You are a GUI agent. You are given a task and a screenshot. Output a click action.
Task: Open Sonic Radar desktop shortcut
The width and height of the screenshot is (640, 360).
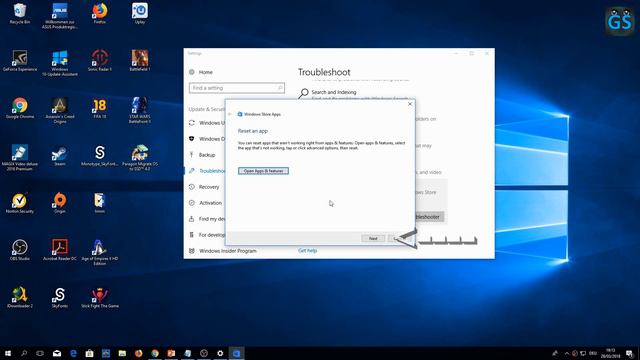[100, 61]
